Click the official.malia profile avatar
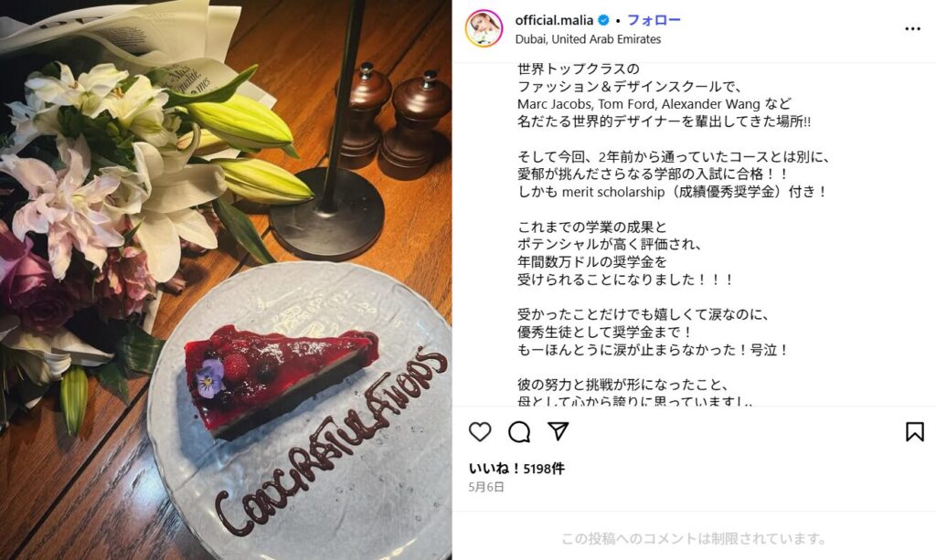 484,28
